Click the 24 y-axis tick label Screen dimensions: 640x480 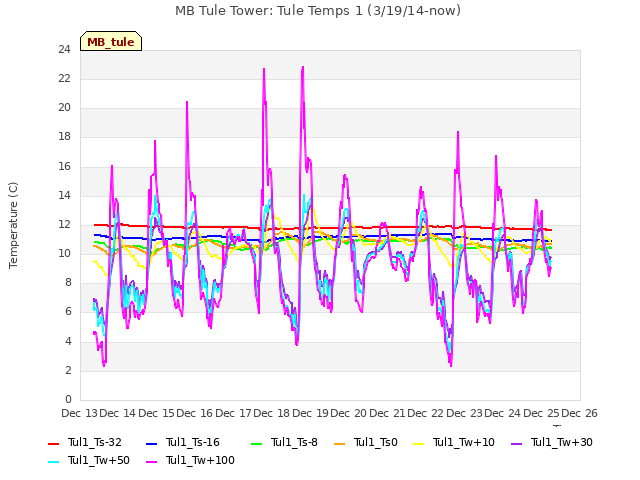[64, 49]
